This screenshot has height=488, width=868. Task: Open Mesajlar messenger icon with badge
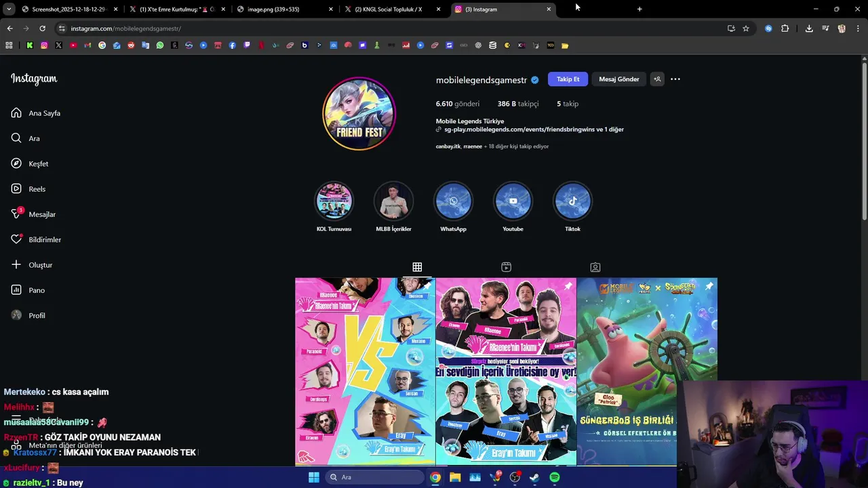[x=17, y=213]
